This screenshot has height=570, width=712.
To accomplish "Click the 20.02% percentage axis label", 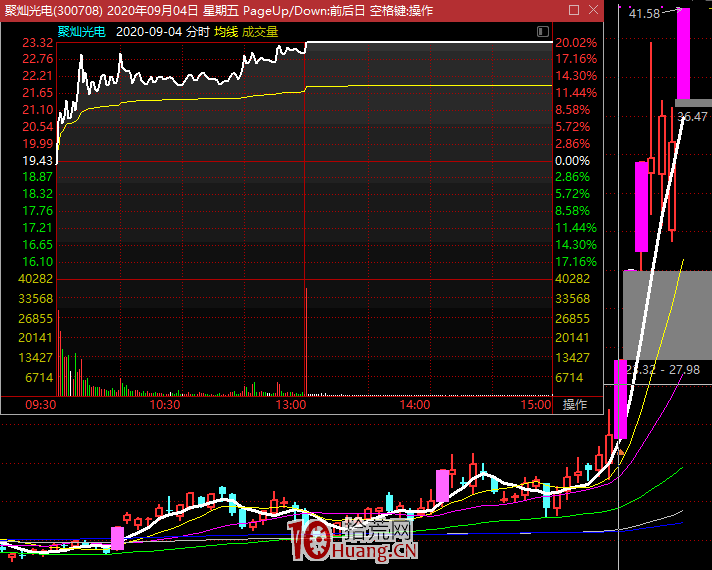I will pos(576,43).
